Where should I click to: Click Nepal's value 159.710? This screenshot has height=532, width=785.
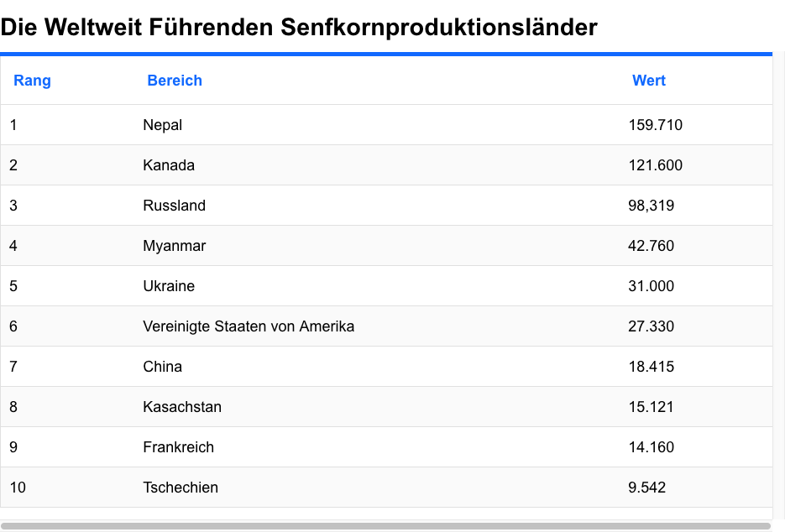click(x=655, y=125)
